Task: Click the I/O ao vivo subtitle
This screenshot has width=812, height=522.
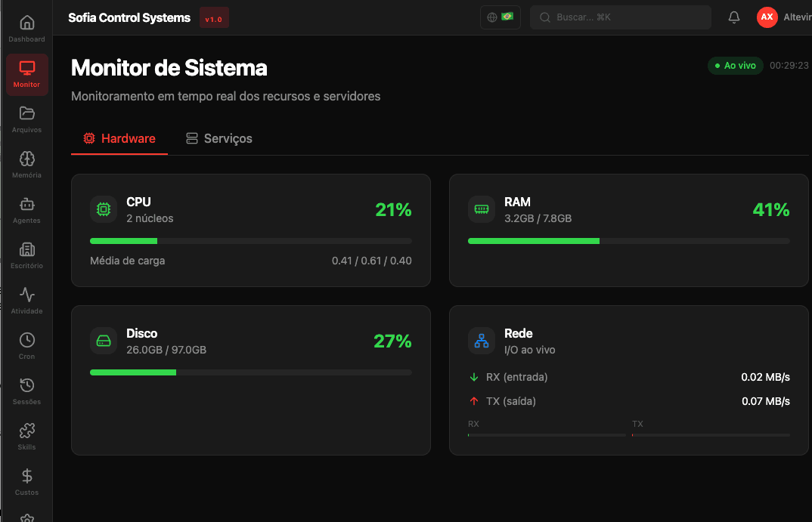Action: point(530,350)
